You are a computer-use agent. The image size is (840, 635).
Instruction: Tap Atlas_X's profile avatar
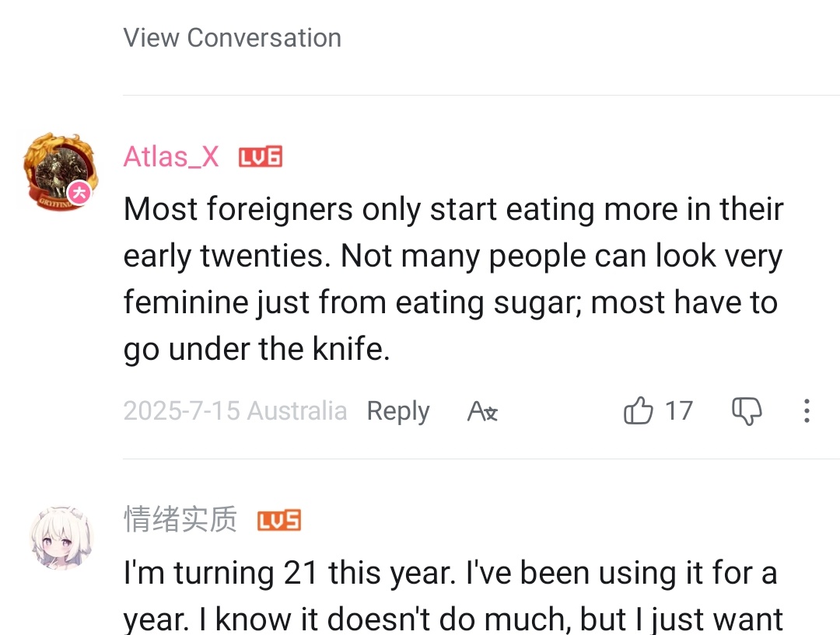click(59, 169)
